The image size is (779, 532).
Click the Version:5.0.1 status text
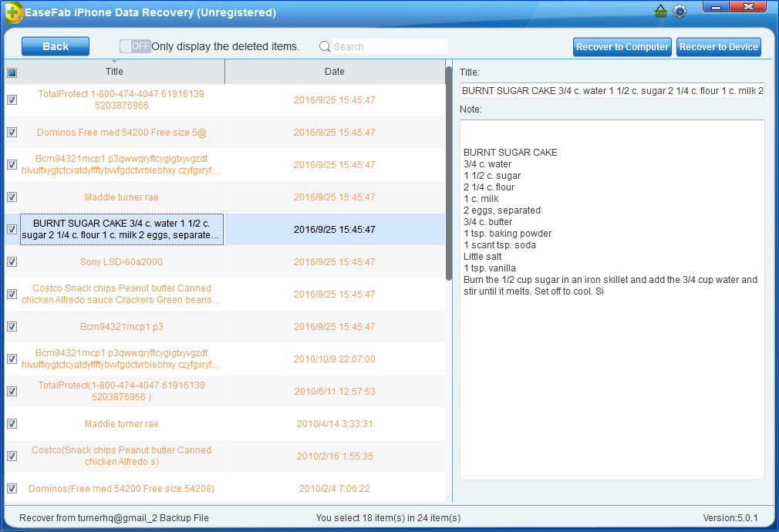[730, 517]
